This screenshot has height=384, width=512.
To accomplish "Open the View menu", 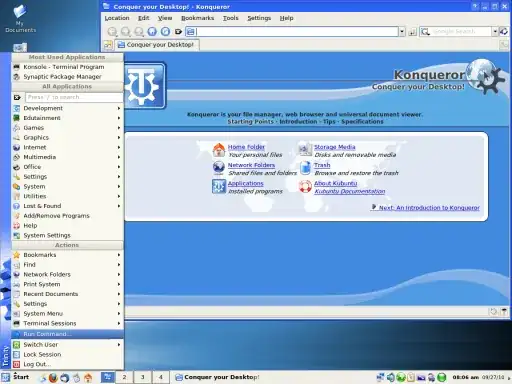I will click(x=165, y=18).
